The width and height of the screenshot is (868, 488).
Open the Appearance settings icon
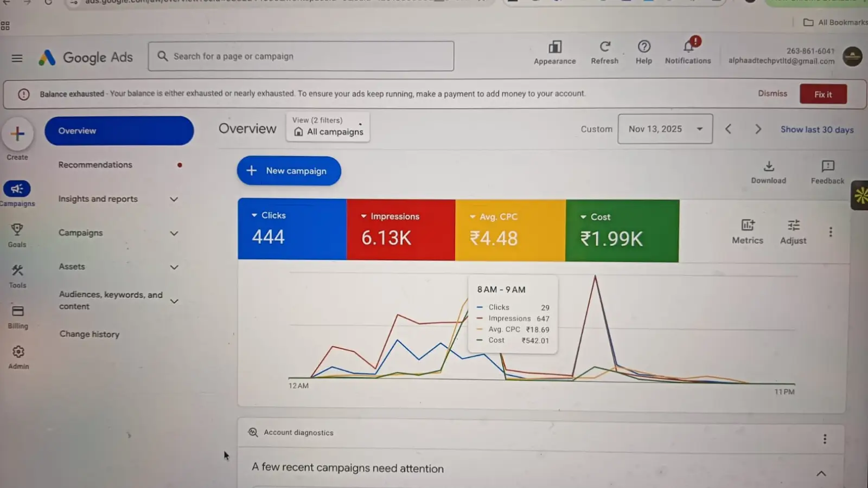tap(554, 48)
